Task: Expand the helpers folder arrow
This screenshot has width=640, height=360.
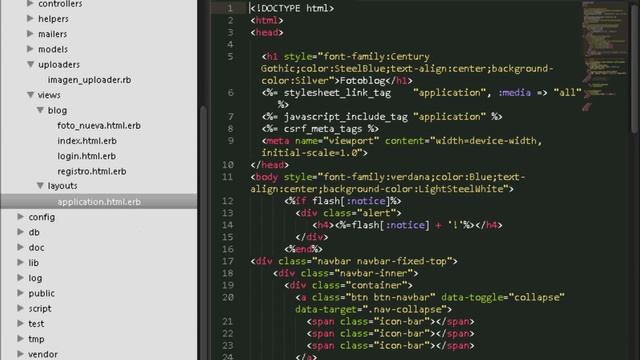Action: tap(30, 18)
